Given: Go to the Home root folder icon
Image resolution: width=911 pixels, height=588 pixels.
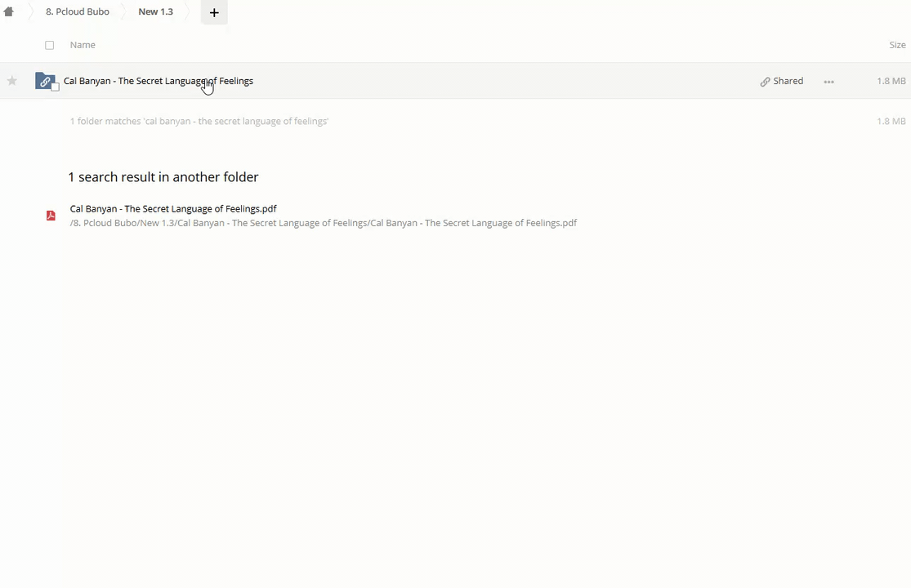Looking at the screenshot, I should (9, 12).
